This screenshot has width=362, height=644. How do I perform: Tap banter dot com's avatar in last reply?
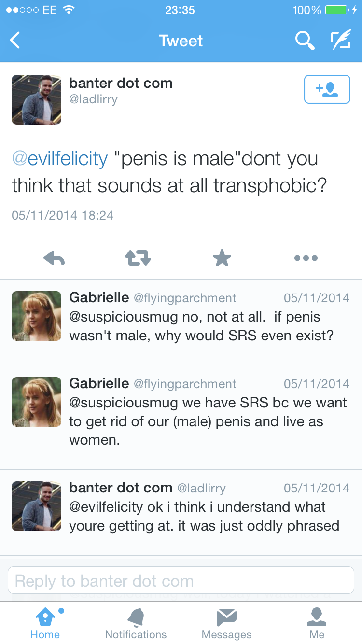click(36, 506)
